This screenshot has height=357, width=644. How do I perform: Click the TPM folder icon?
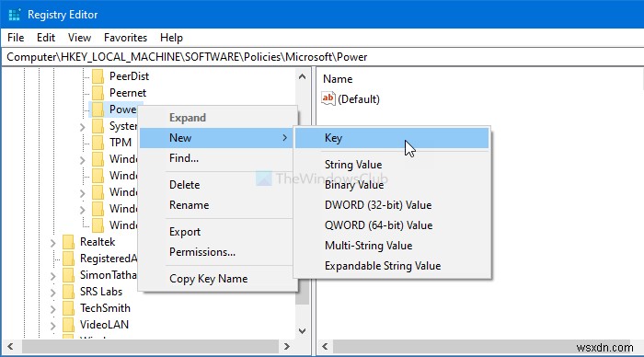tap(98, 143)
